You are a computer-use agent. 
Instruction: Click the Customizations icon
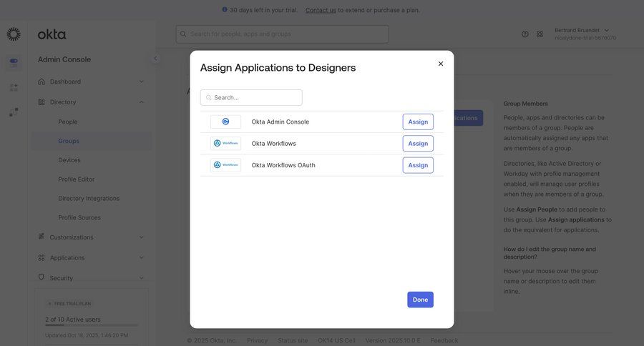point(42,237)
